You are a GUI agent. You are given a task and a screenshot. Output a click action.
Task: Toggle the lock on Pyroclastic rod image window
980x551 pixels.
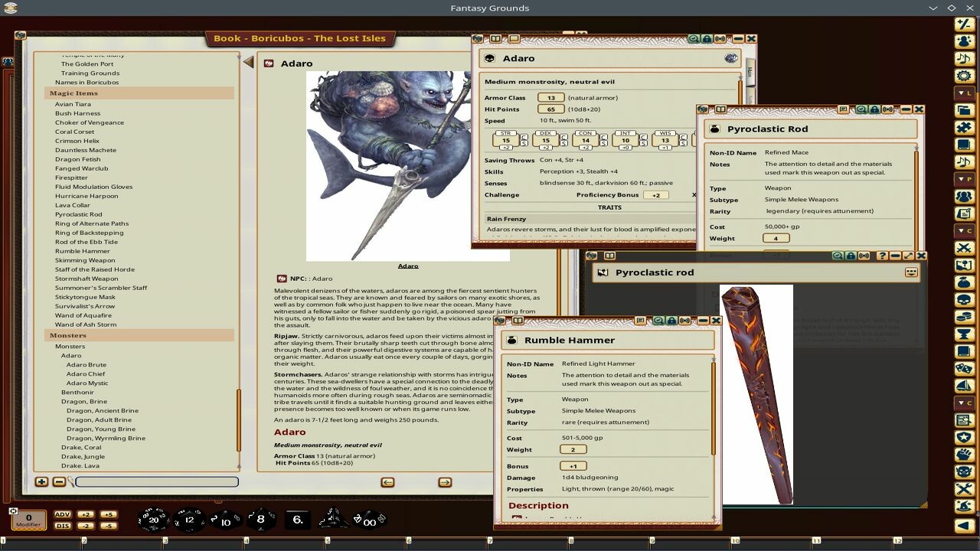coord(850,256)
